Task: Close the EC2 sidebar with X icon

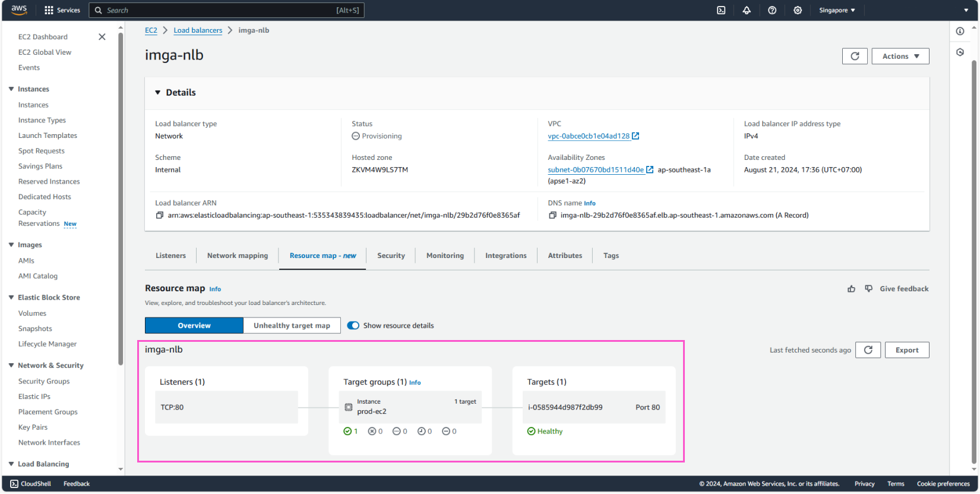Action: (x=102, y=37)
